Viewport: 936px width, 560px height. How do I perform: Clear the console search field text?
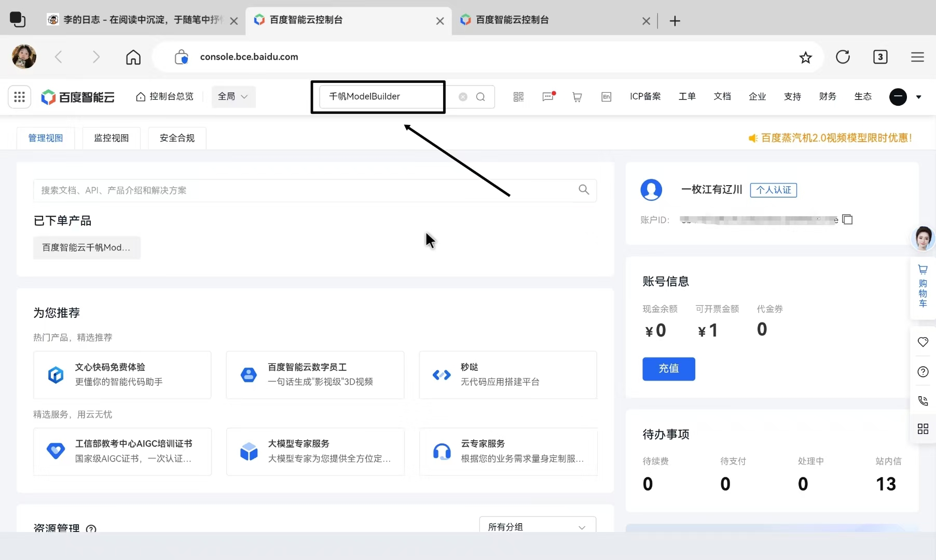point(463,97)
